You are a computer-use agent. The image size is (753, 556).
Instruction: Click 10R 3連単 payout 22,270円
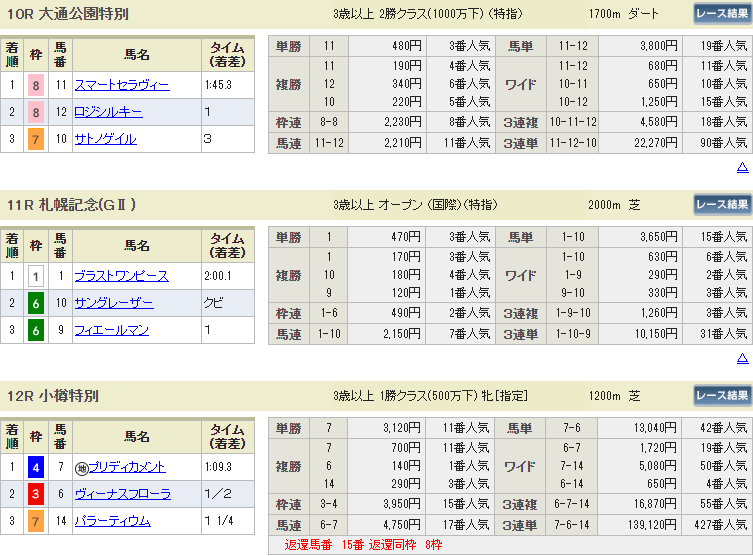click(x=656, y=143)
